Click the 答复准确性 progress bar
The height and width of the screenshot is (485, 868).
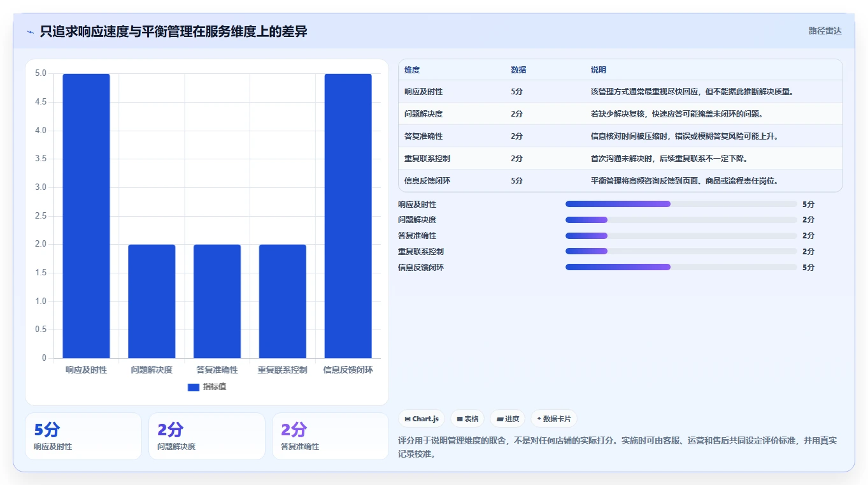point(681,236)
